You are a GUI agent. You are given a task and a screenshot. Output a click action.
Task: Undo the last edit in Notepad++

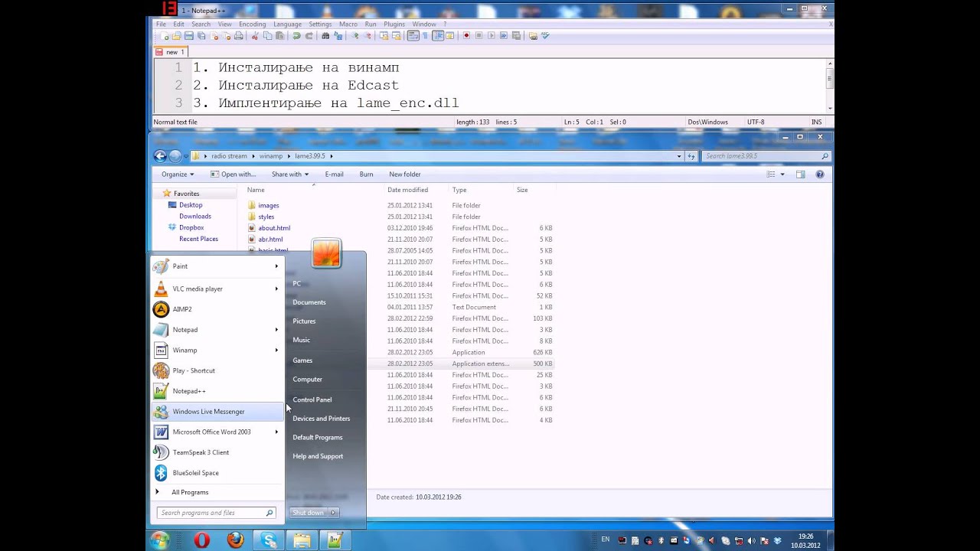click(x=297, y=36)
